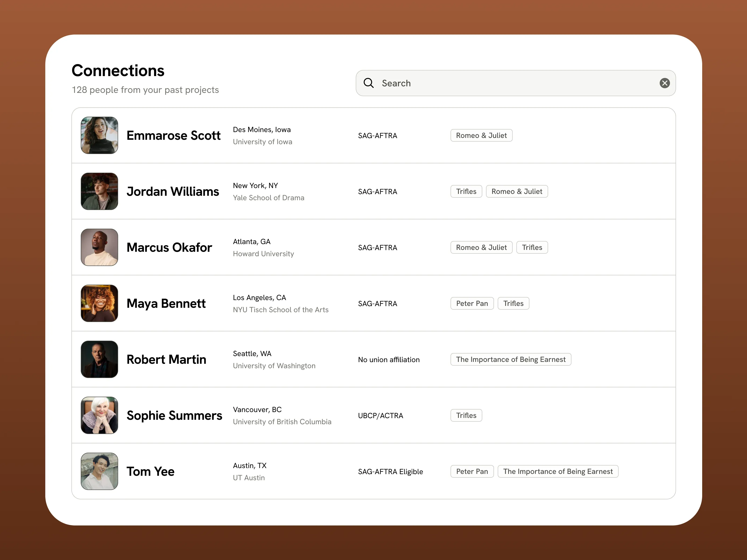The width and height of the screenshot is (747, 560).
Task: Click Romeo & Juliet tag for Marcus Okafor
Action: pos(481,247)
